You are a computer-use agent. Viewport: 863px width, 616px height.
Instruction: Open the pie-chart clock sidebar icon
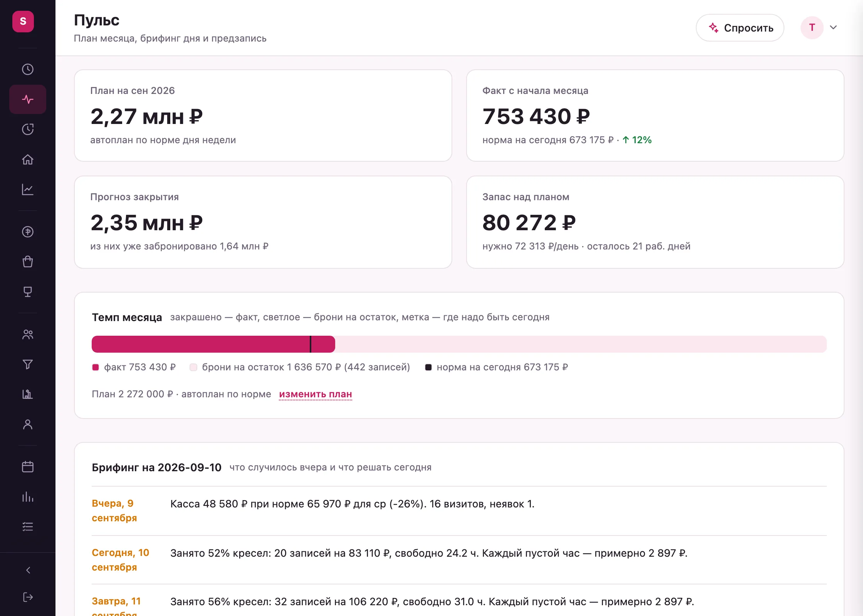28,129
